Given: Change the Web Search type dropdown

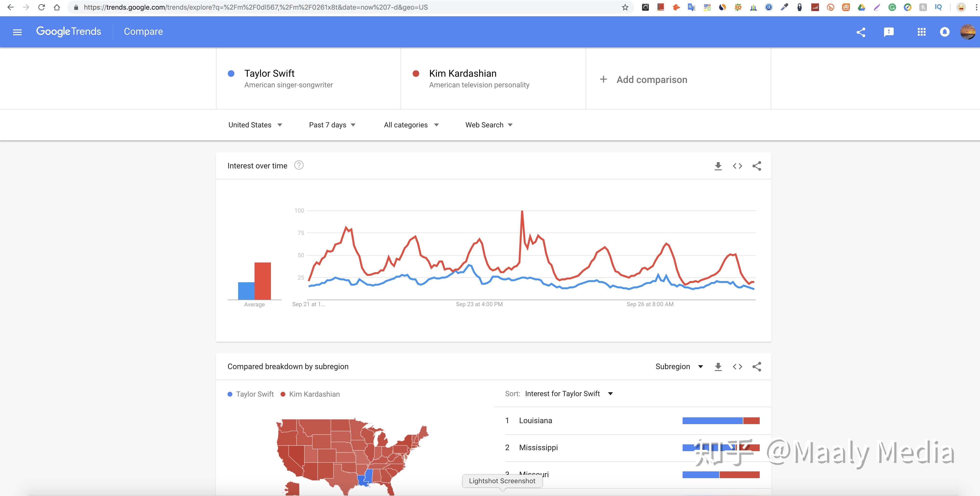Looking at the screenshot, I should 489,124.
